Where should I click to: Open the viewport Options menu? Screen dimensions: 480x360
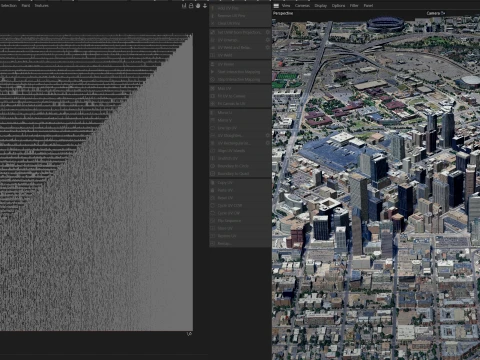coord(338,5)
